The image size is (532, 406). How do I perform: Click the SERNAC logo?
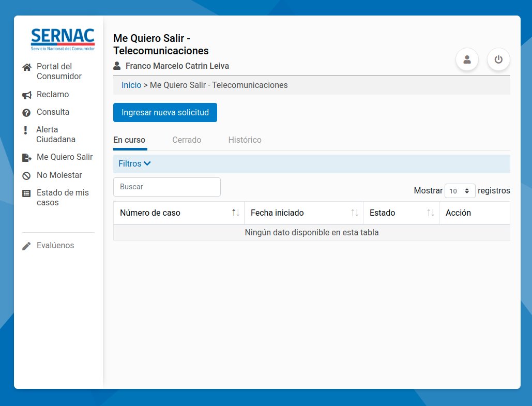pos(63,39)
